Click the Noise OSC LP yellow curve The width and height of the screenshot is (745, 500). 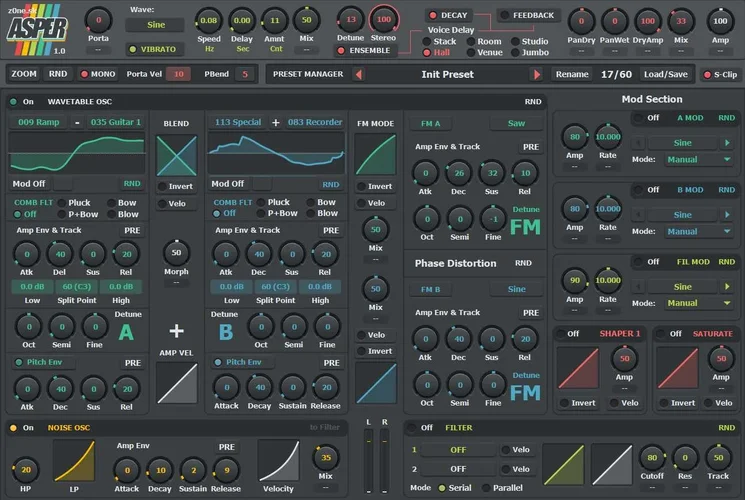tap(74, 460)
